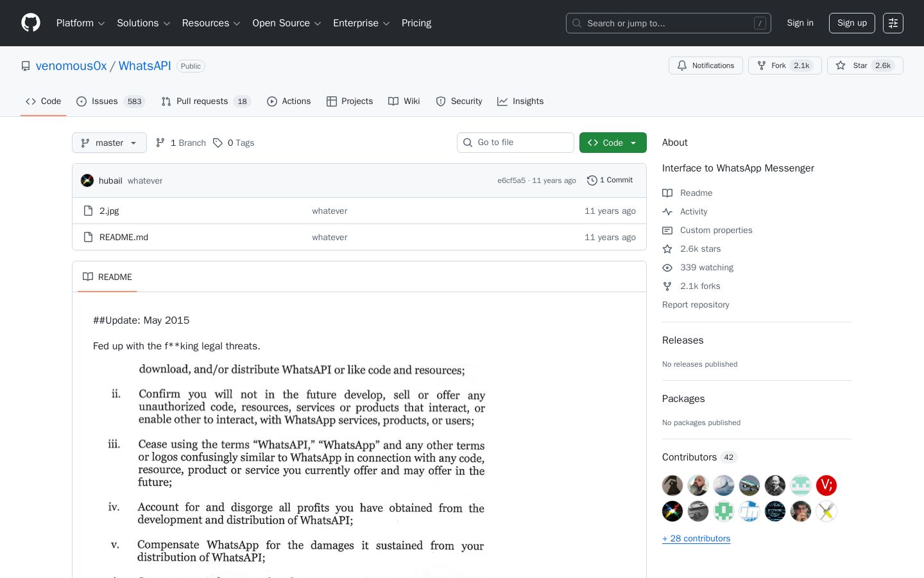The image size is (924, 578).
Task: View the 1 Commit history
Action: tap(610, 180)
